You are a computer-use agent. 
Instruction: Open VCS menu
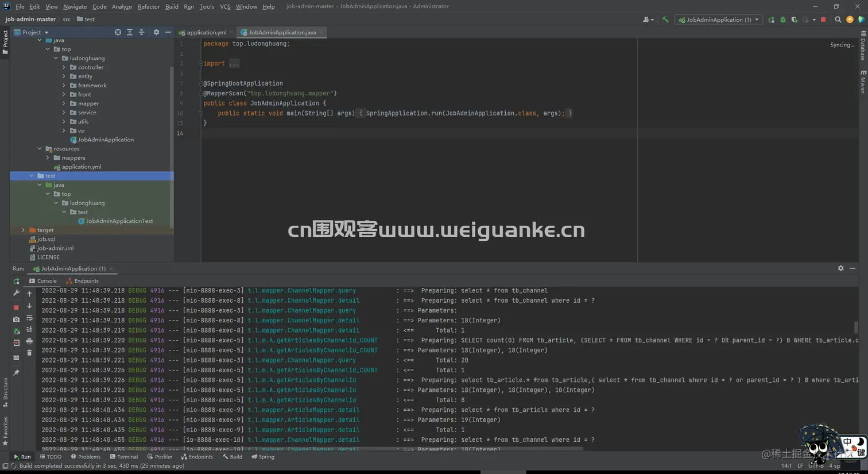tap(225, 6)
